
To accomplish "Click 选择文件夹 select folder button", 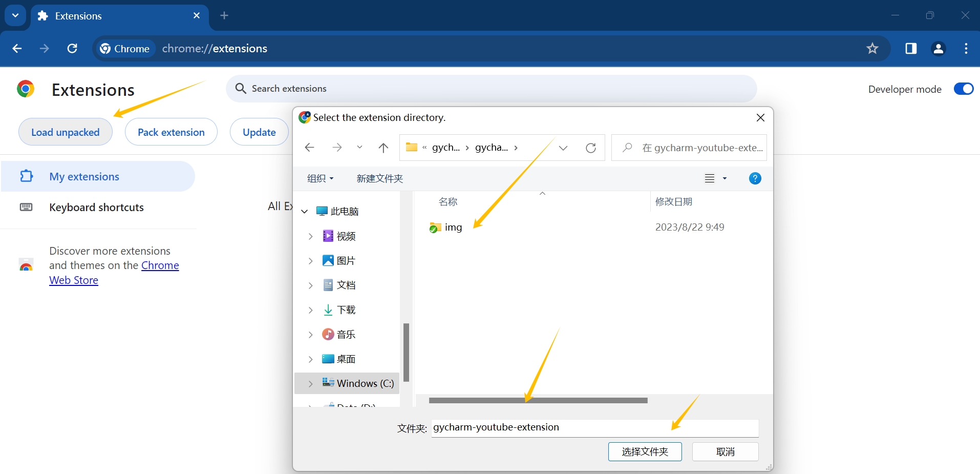I will coord(645,451).
